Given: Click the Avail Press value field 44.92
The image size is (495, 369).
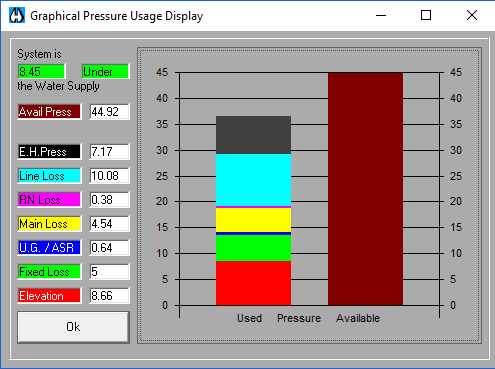Looking at the screenshot, I should coord(109,112).
